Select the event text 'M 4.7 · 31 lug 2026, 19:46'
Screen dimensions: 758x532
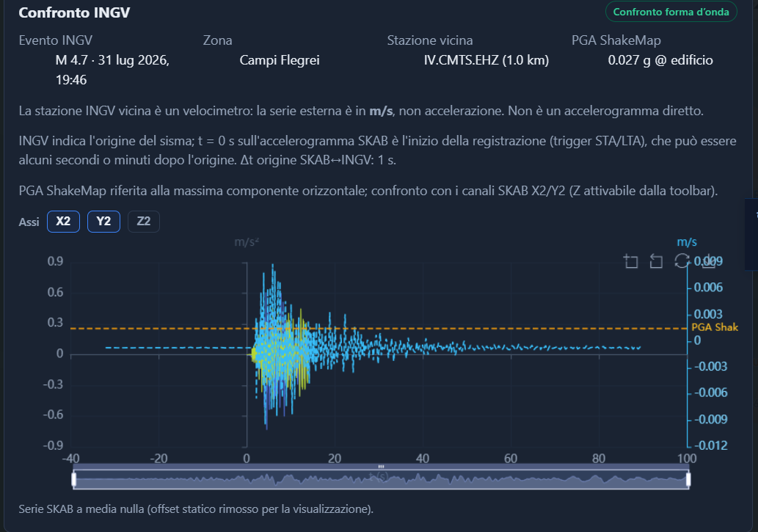point(112,70)
